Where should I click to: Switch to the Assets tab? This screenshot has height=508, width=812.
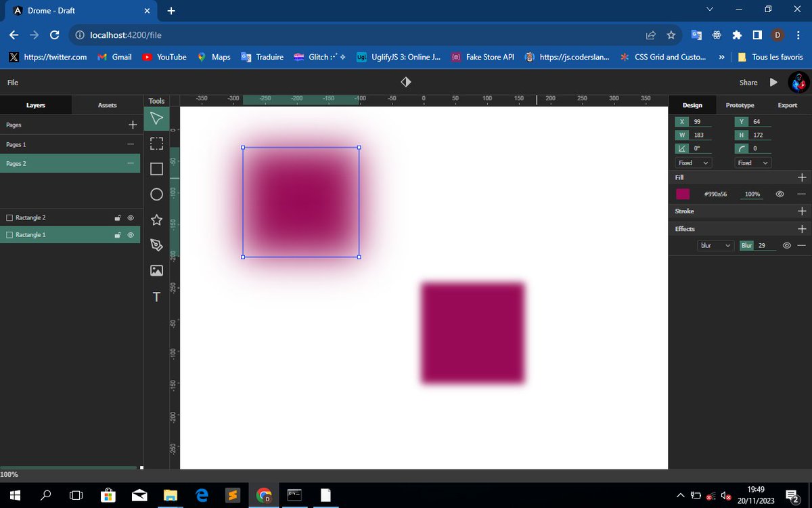click(x=107, y=105)
